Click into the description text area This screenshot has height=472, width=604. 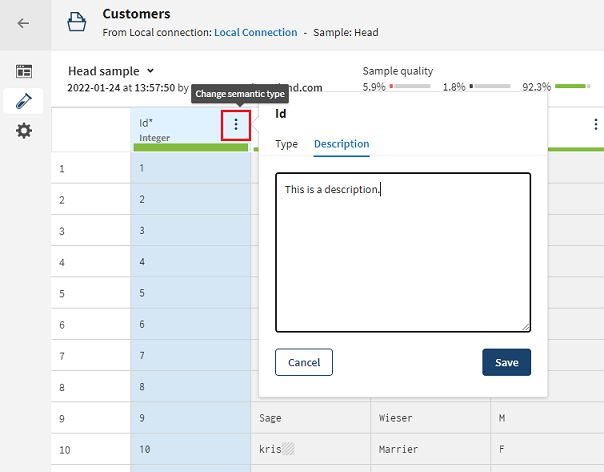coord(402,260)
